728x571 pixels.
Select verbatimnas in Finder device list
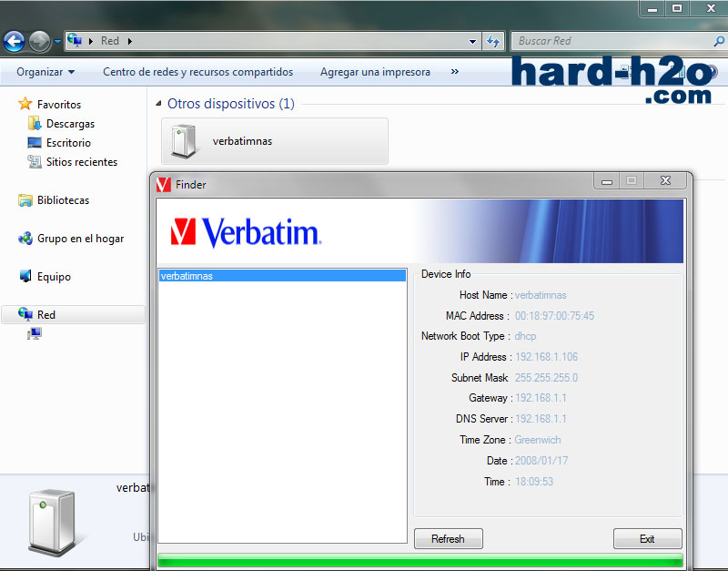click(282, 276)
